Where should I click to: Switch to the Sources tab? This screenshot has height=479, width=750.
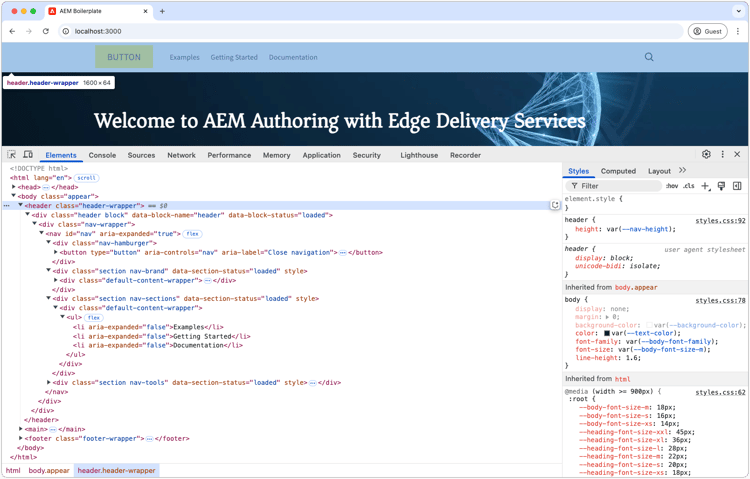142,155
